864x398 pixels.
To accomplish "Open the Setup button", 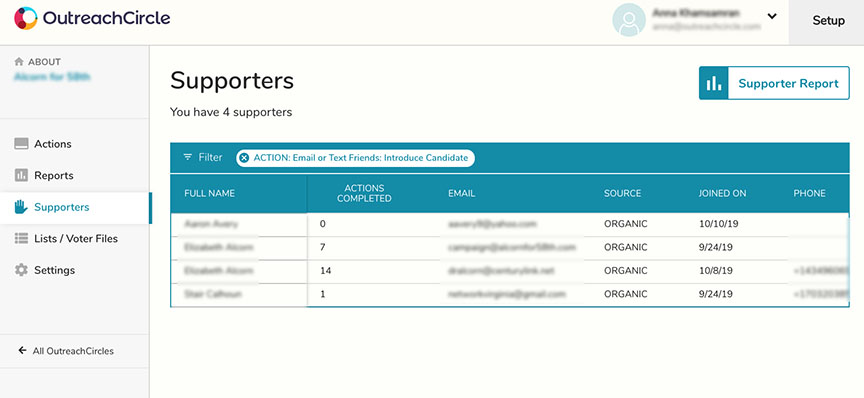I will pos(828,21).
